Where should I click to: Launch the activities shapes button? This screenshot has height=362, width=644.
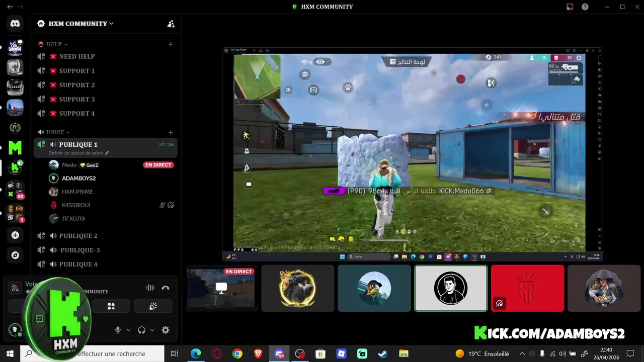click(x=111, y=306)
